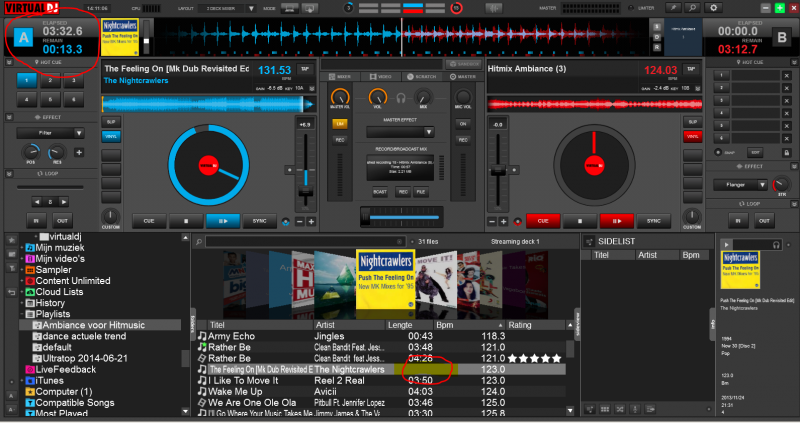Toggle the Vinyl mode button on deck B

692,136
